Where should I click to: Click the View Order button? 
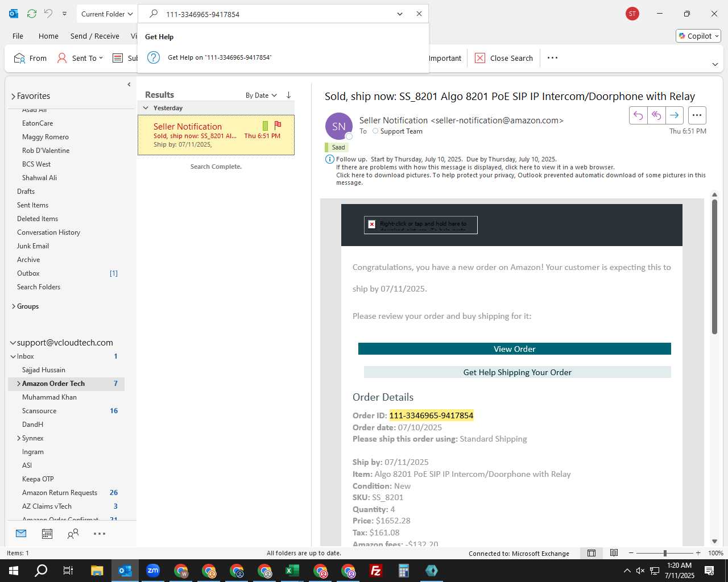[515, 349]
